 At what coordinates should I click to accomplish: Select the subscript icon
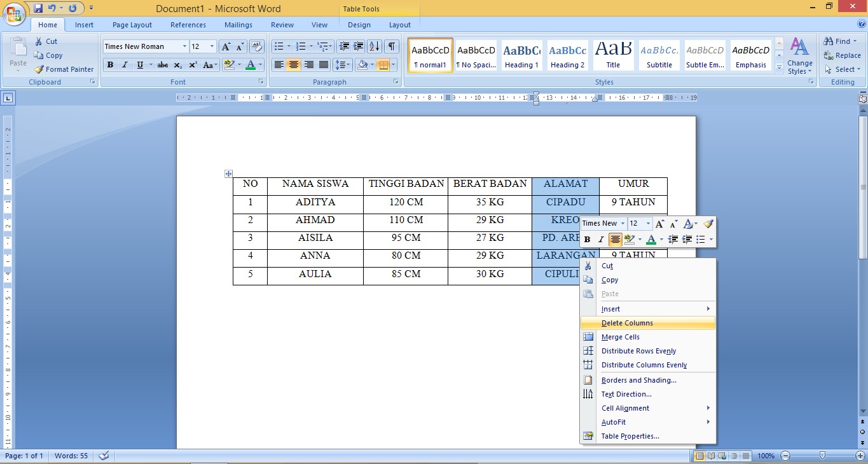pyautogui.click(x=178, y=65)
